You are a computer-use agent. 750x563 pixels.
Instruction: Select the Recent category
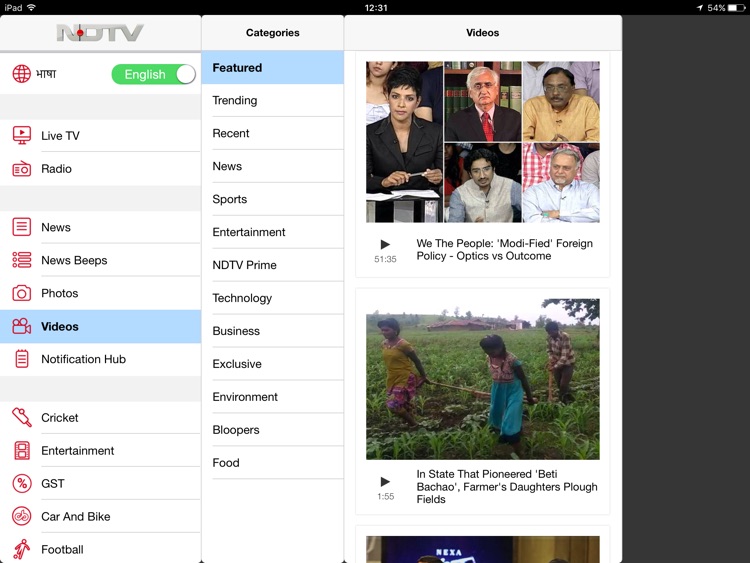click(x=273, y=133)
